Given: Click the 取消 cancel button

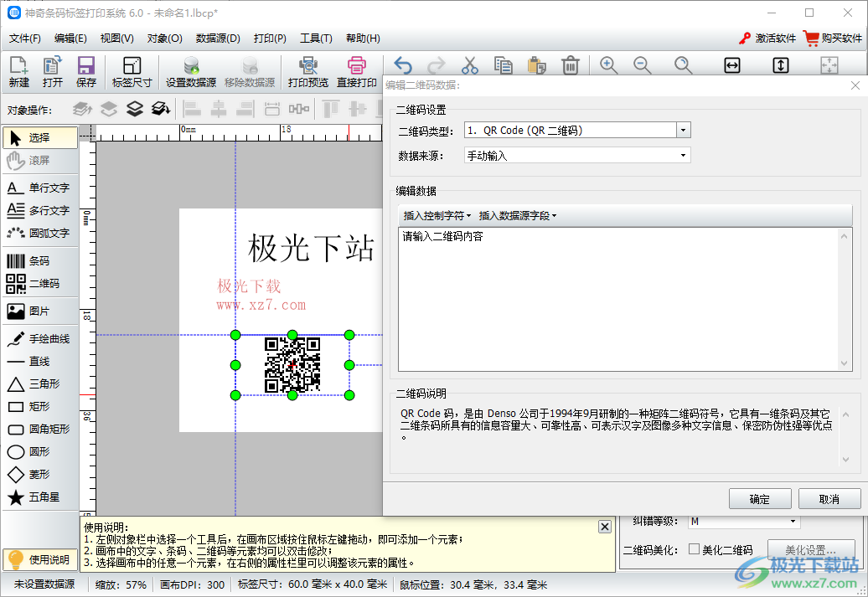Looking at the screenshot, I should 829,499.
